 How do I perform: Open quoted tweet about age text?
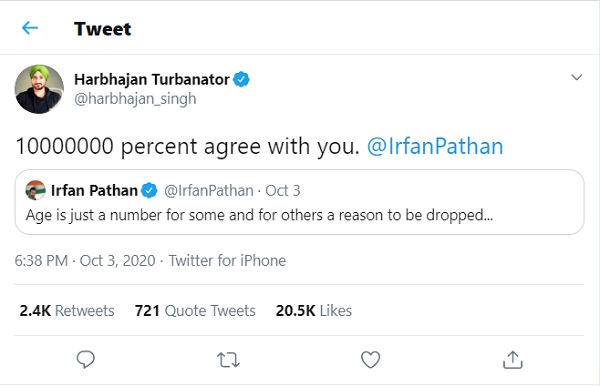259,215
